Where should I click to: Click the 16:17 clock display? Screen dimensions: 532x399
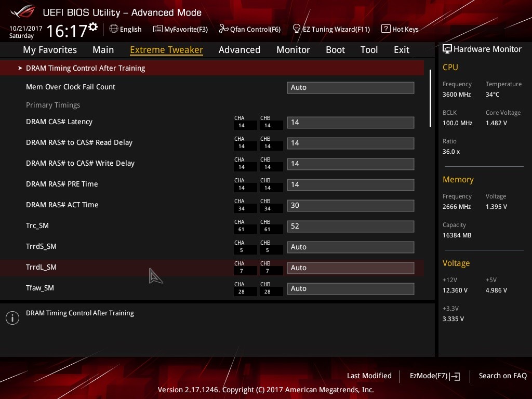click(x=66, y=31)
